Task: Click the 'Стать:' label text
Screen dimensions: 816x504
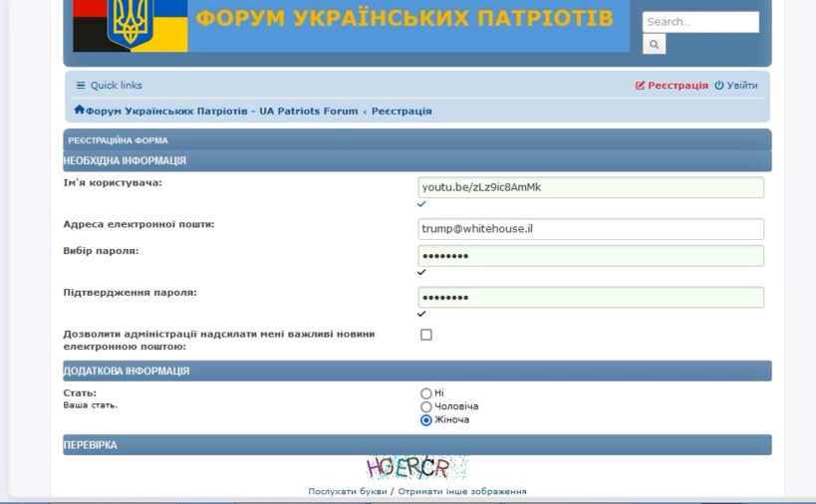Action: pos(80,392)
